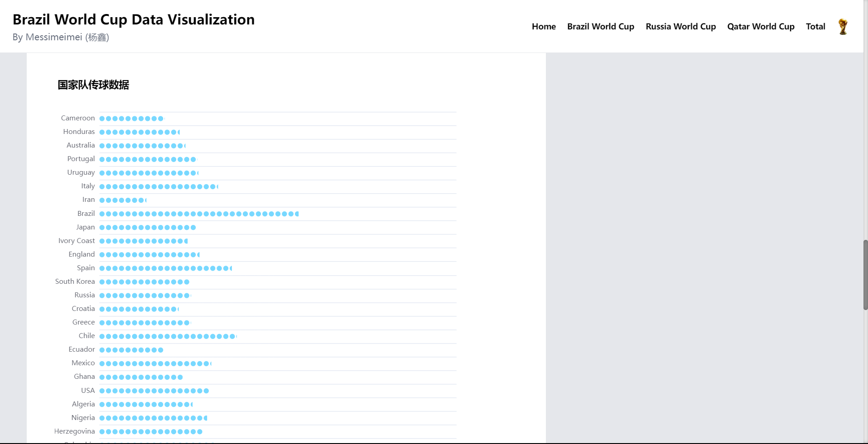Select the Greece axis label
Image resolution: width=868 pixels, height=444 pixels.
(x=84, y=322)
